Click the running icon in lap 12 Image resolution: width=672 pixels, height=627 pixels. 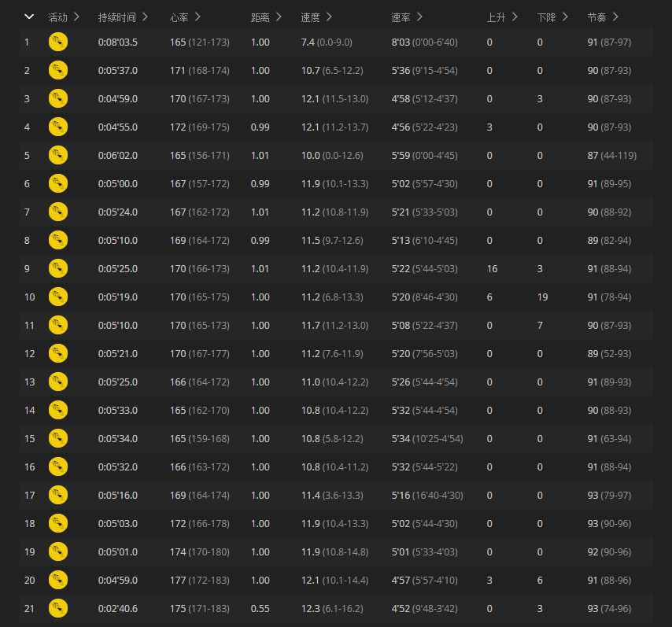(x=58, y=353)
